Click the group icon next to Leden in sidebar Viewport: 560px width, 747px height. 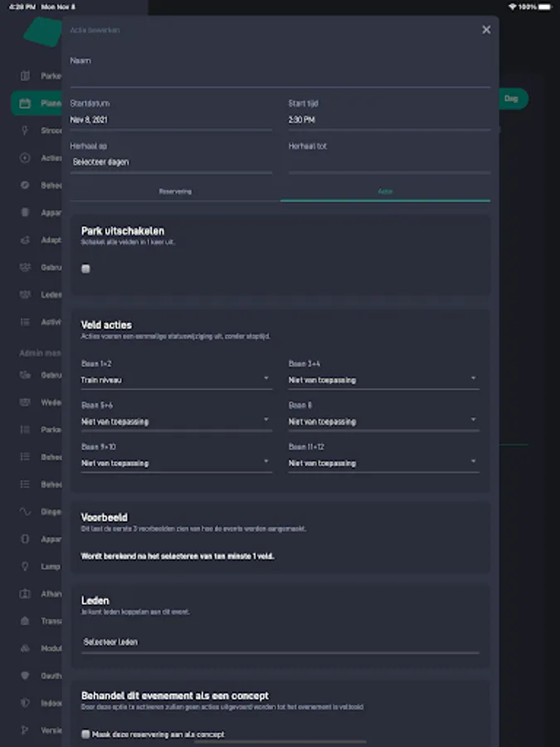[25, 295]
